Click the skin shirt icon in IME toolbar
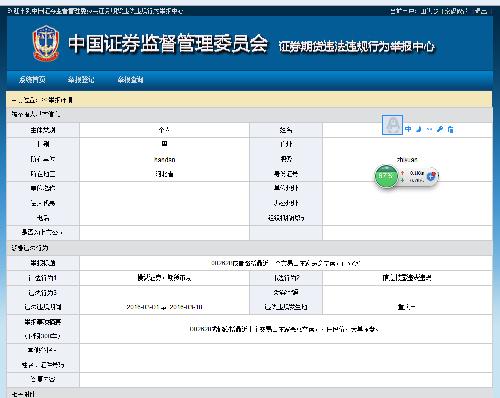This screenshot has width=500, height=398. click(451, 129)
